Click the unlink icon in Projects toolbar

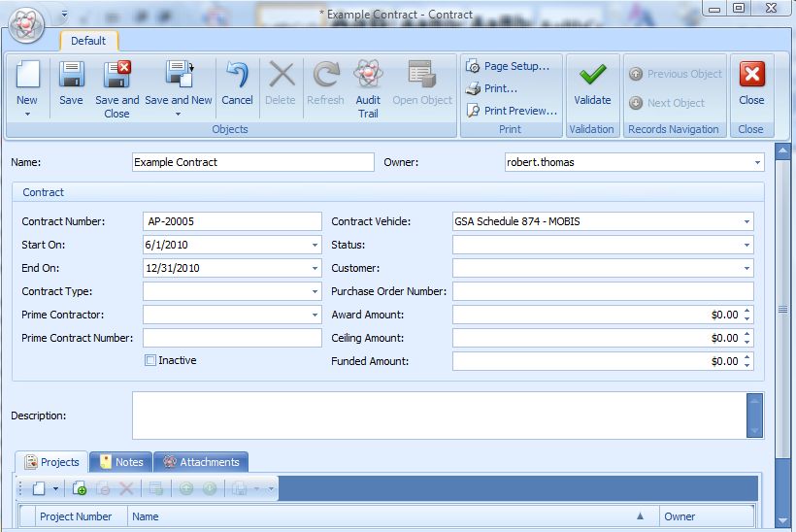point(103,489)
